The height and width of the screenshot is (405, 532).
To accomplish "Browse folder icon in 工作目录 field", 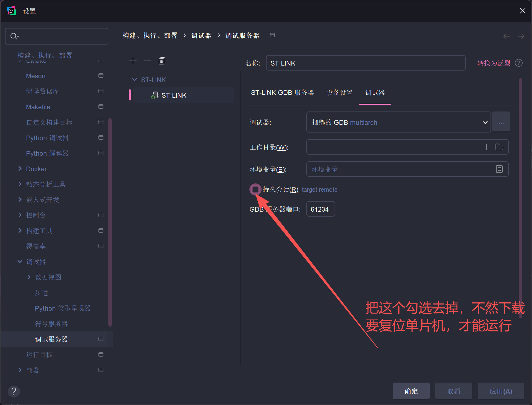I will coord(499,147).
